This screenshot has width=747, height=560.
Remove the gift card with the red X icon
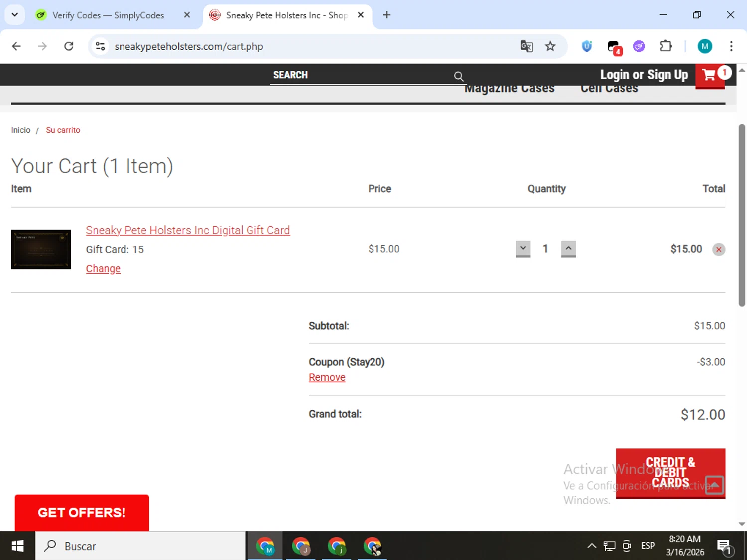coord(718,249)
